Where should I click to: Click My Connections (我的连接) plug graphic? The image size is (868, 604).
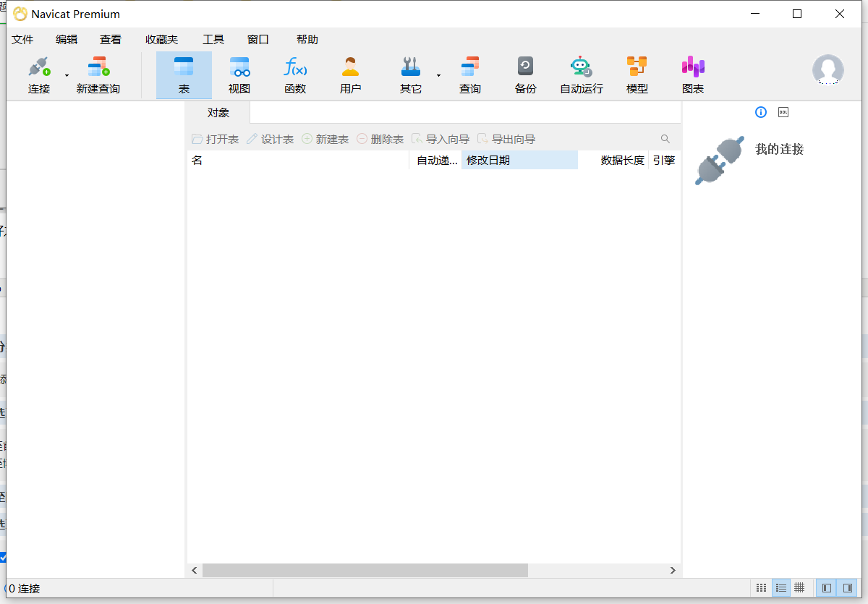click(x=720, y=161)
